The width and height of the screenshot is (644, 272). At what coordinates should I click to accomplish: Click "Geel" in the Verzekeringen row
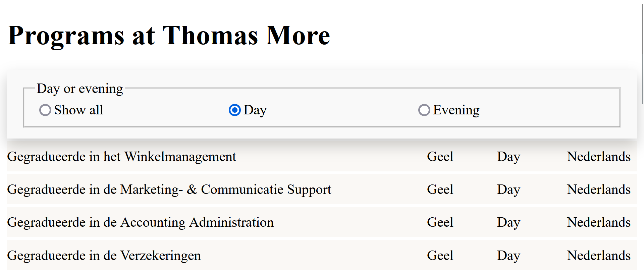(x=440, y=256)
